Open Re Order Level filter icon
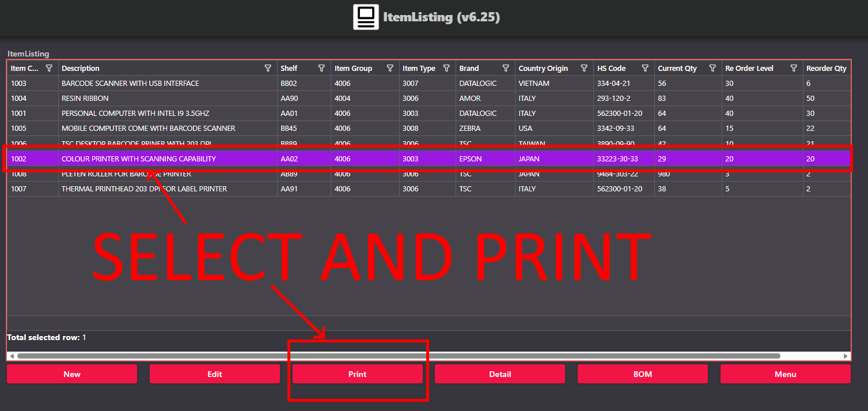 [x=794, y=68]
